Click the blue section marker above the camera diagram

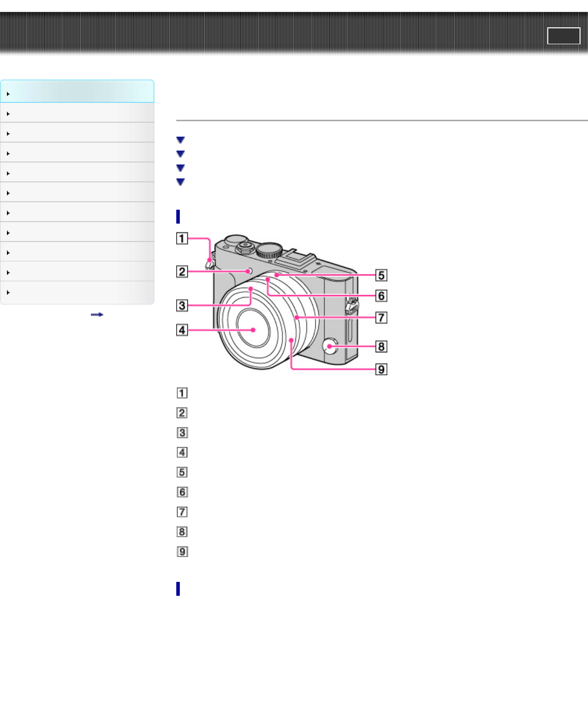click(178, 217)
